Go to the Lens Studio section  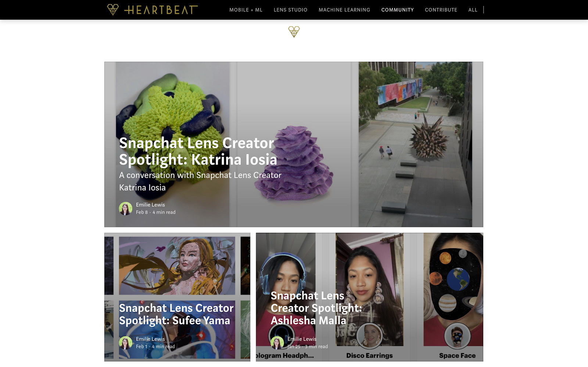[x=290, y=10]
